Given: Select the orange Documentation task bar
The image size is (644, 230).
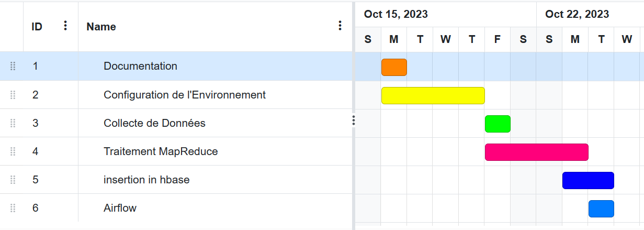Looking at the screenshot, I should 394,67.
